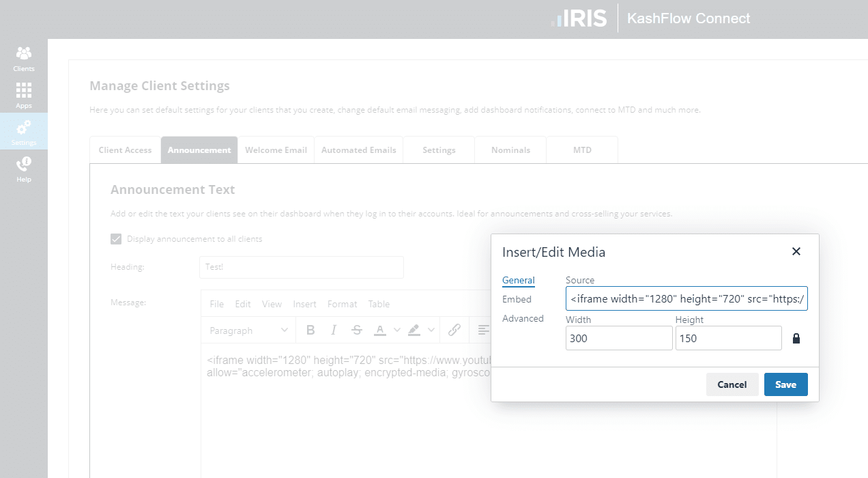The height and width of the screenshot is (478, 868).
Task: Apply the text color underlined A
Action: click(x=380, y=331)
